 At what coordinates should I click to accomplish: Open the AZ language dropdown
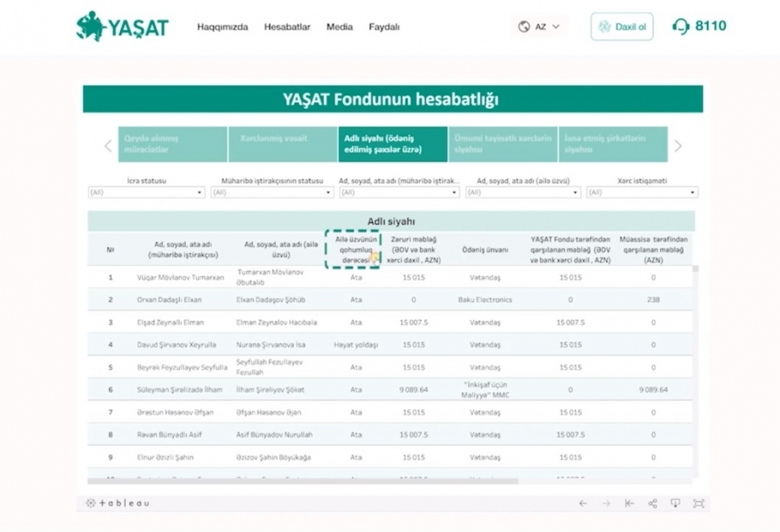(539, 27)
